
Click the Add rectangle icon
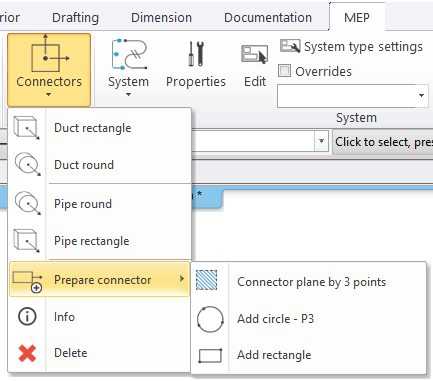click(x=210, y=356)
